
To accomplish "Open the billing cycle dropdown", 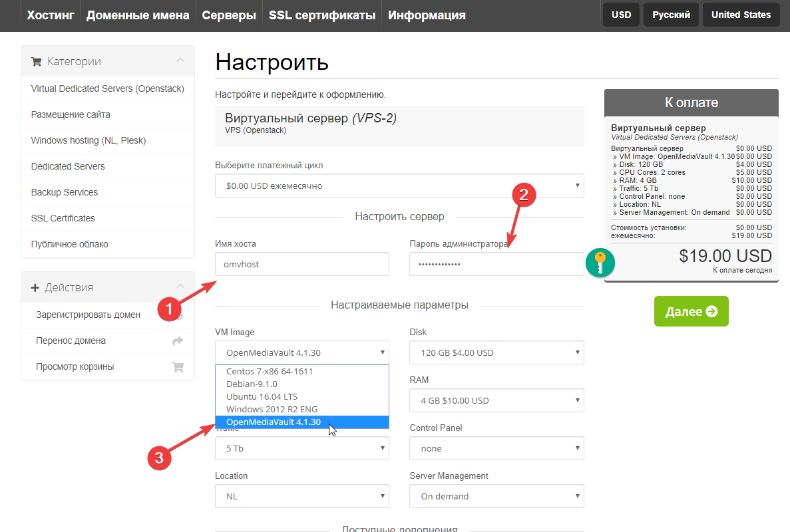I will [399, 186].
